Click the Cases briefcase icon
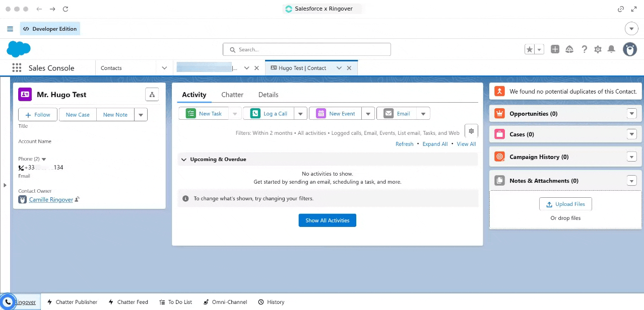644x310 pixels. pos(499,134)
